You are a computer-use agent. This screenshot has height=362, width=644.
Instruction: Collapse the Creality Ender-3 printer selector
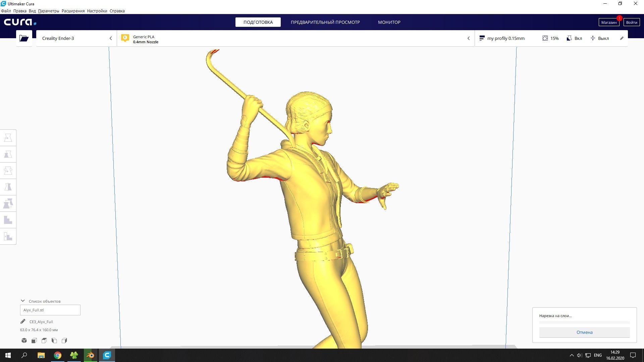[x=111, y=38]
